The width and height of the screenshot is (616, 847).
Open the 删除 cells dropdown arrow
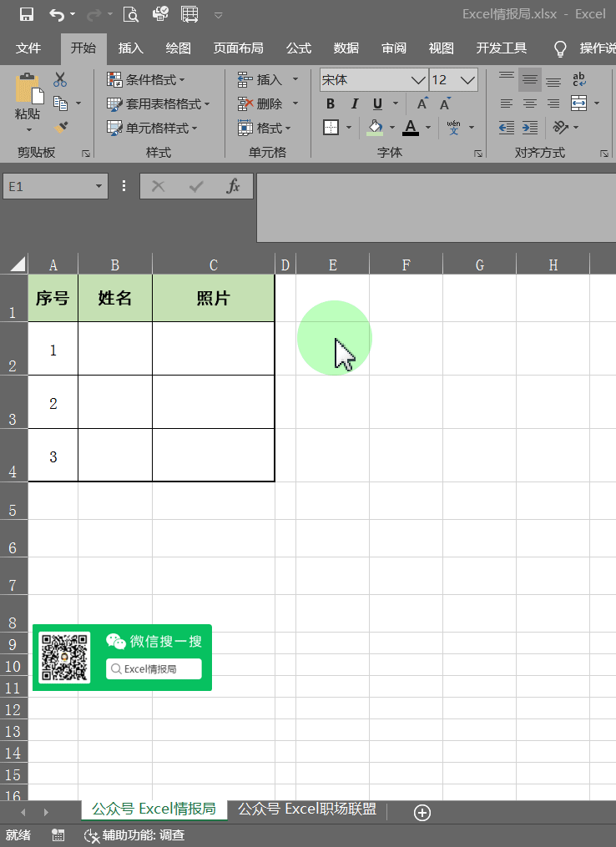pyautogui.click(x=295, y=103)
